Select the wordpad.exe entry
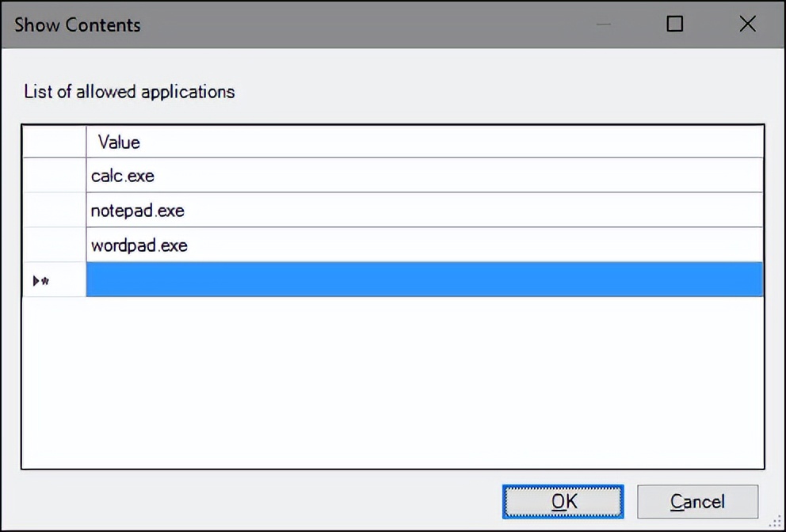 (x=139, y=245)
